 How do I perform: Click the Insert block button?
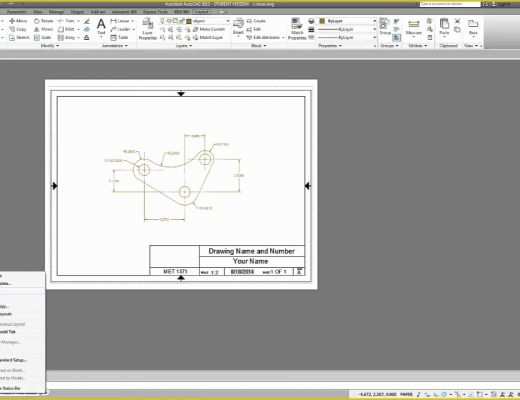238,27
